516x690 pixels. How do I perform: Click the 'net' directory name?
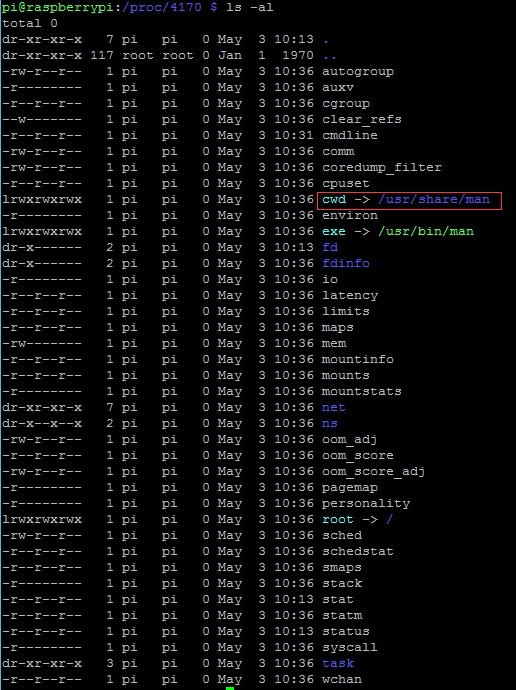point(333,407)
